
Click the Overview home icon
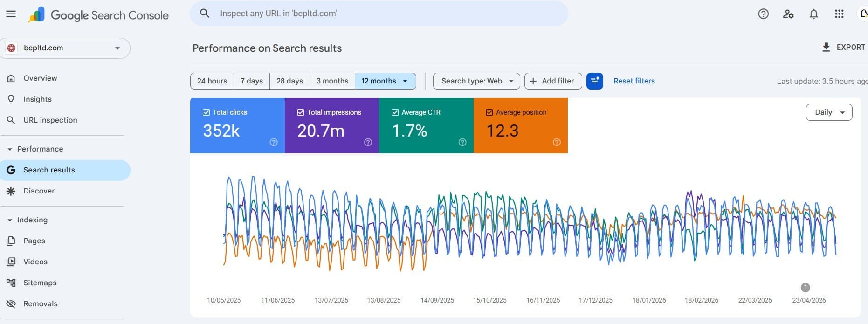[11, 78]
